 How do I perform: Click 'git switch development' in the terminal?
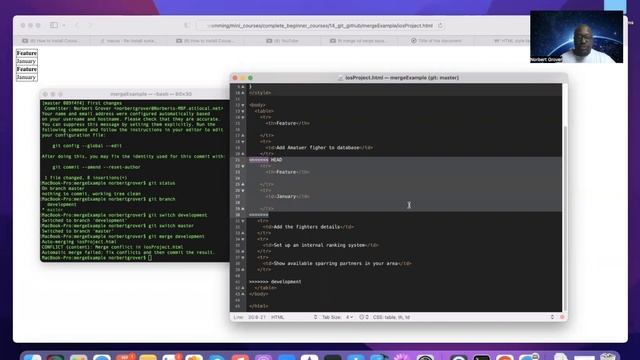pos(178,215)
